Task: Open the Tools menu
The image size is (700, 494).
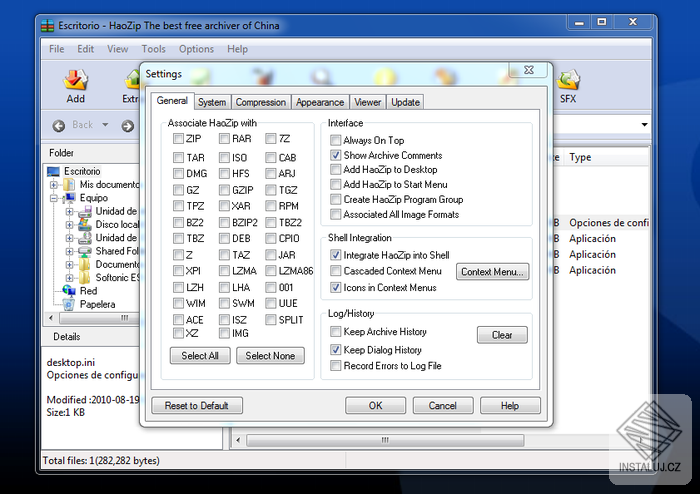Action: point(154,49)
